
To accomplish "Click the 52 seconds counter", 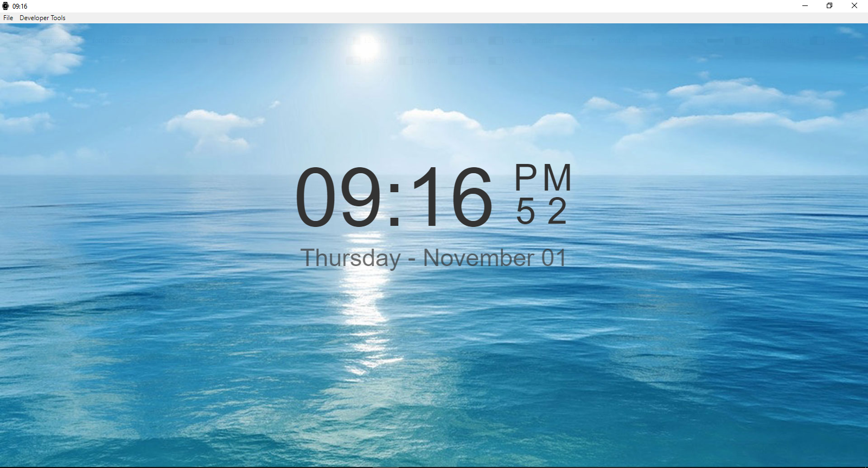I will (x=541, y=211).
